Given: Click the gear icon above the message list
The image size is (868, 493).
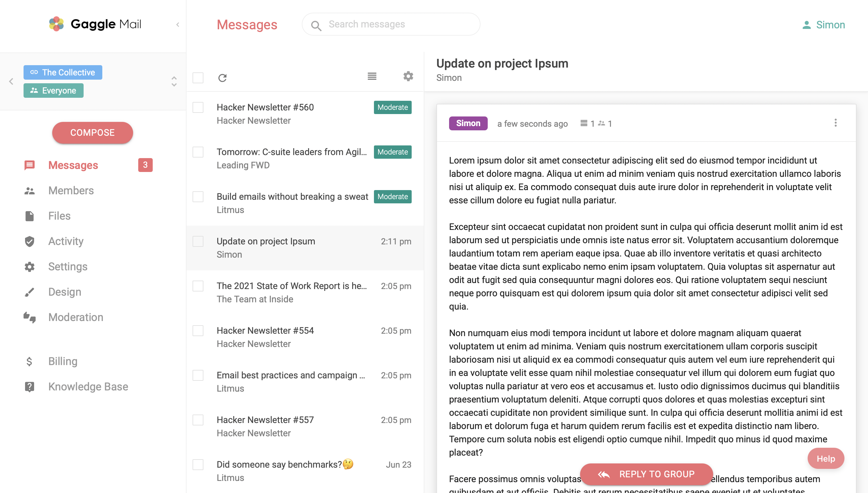Looking at the screenshot, I should click(x=408, y=76).
